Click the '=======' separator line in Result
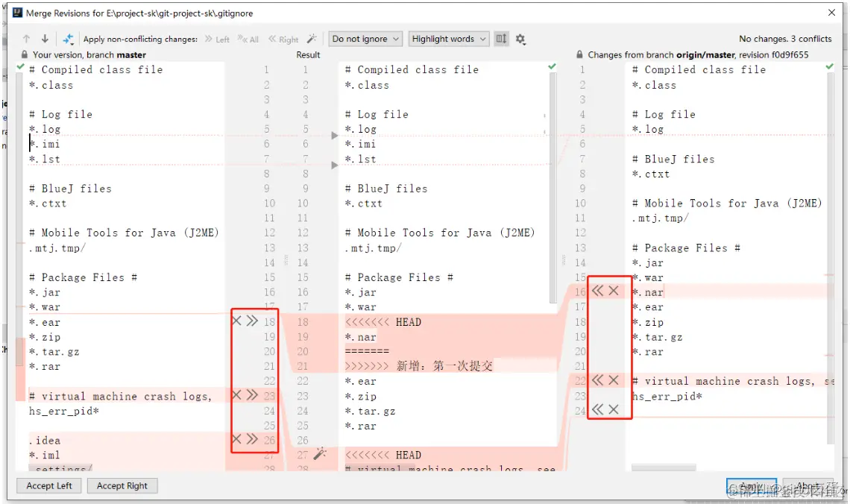Image resolution: width=850 pixels, height=504 pixels. point(367,351)
